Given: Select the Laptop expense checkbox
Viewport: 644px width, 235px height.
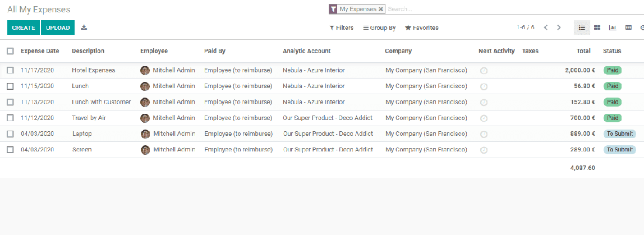Looking at the screenshot, I should [10, 134].
